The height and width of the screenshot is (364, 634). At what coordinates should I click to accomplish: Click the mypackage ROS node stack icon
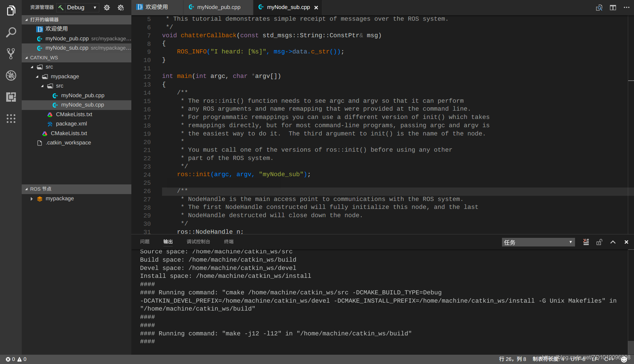[40, 199]
